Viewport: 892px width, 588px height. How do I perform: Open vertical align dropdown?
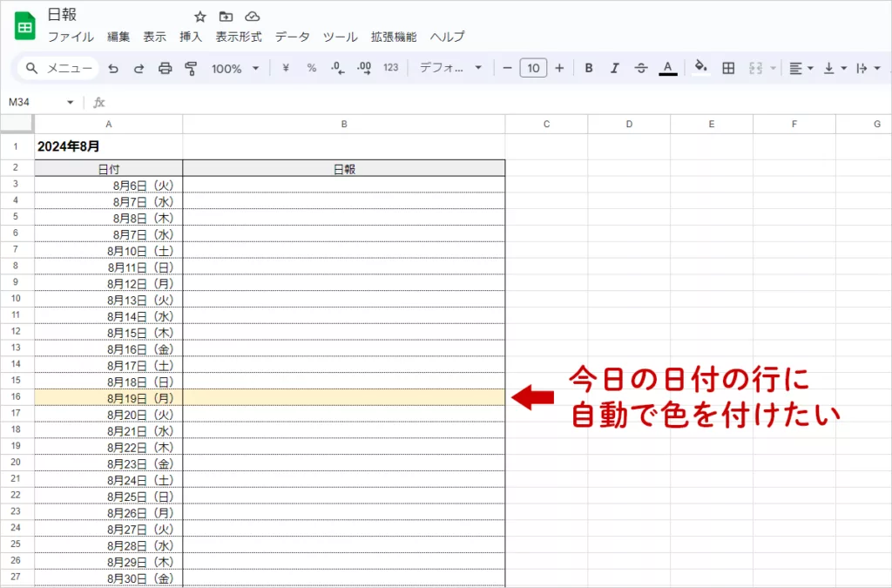[835, 68]
